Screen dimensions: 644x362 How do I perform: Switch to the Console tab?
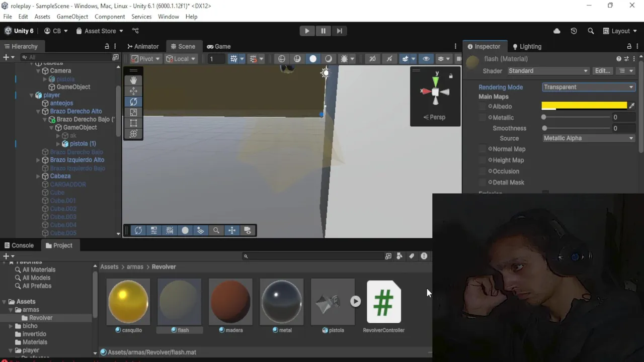point(19,245)
